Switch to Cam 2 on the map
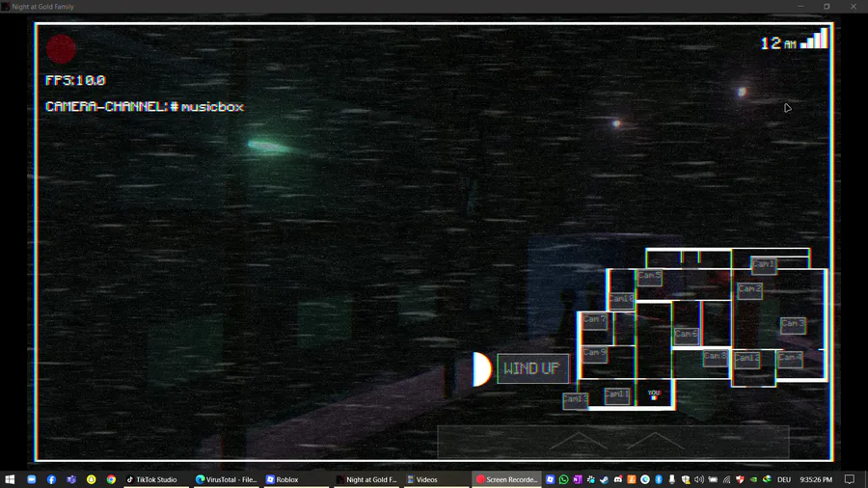The width and height of the screenshot is (868, 488). [x=749, y=289]
